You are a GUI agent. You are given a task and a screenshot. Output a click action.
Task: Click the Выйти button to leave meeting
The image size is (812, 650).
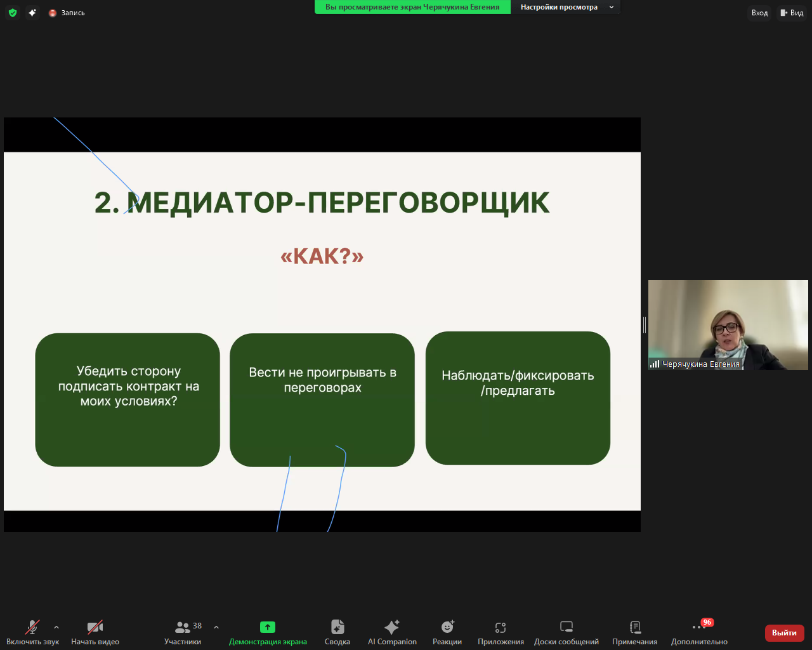coord(784,633)
